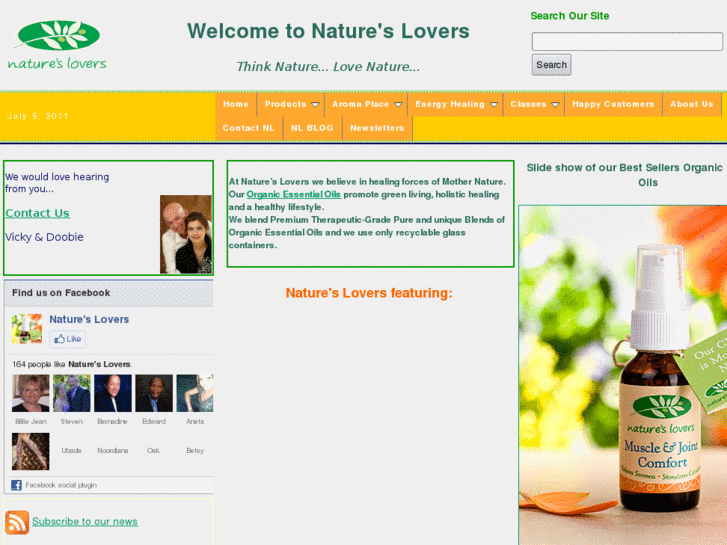Image resolution: width=727 pixels, height=545 pixels.
Task: Click Vicky and Doobie's photo
Action: pyautogui.click(x=186, y=234)
